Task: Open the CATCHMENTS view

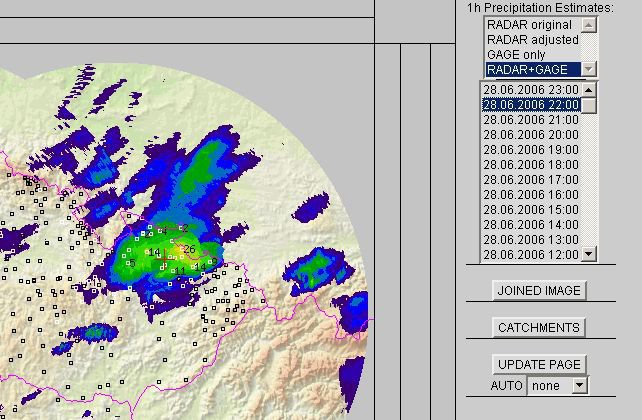Action: [538, 328]
